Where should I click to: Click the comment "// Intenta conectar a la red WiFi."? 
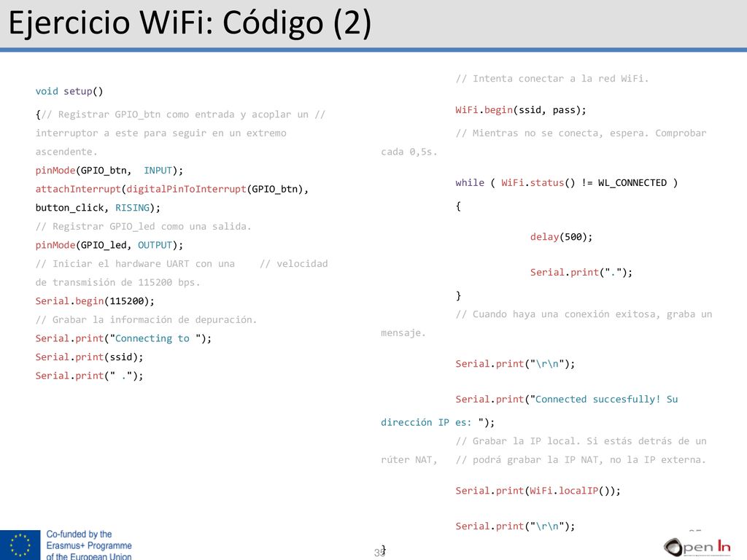point(552,79)
